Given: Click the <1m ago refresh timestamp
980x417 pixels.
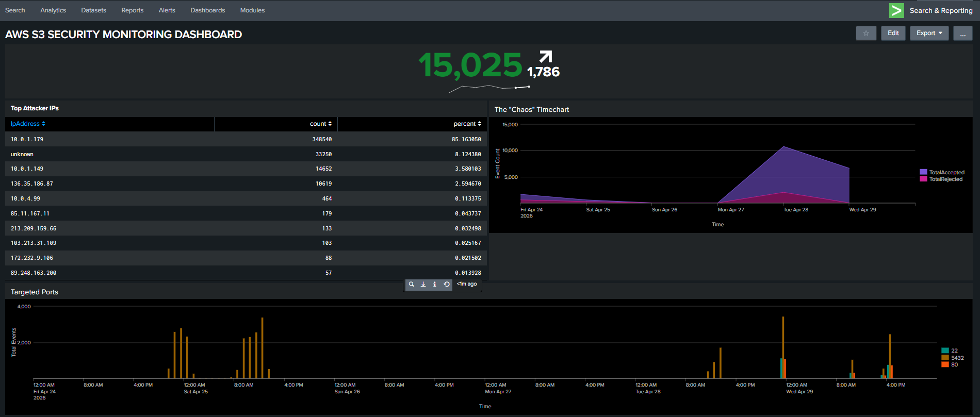Looking at the screenshot, I should (x=467, y=284).
